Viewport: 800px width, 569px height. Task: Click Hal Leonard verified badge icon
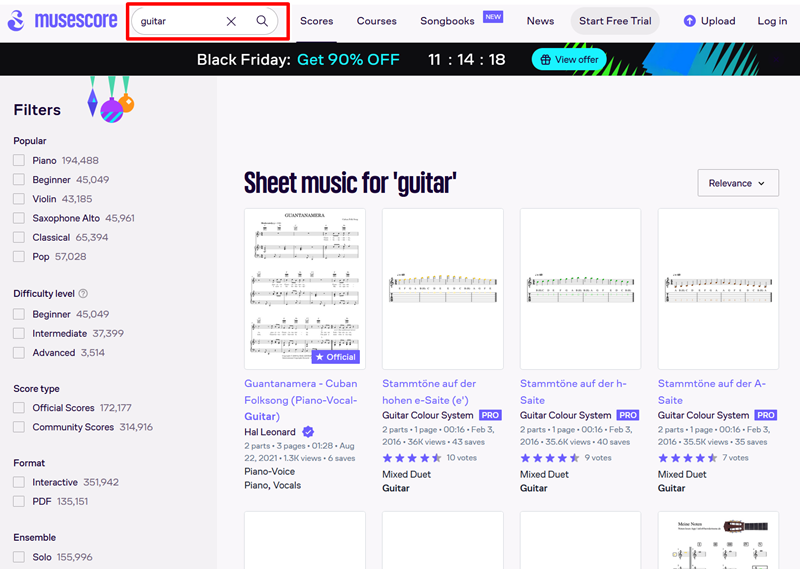(x=308, y=432)
